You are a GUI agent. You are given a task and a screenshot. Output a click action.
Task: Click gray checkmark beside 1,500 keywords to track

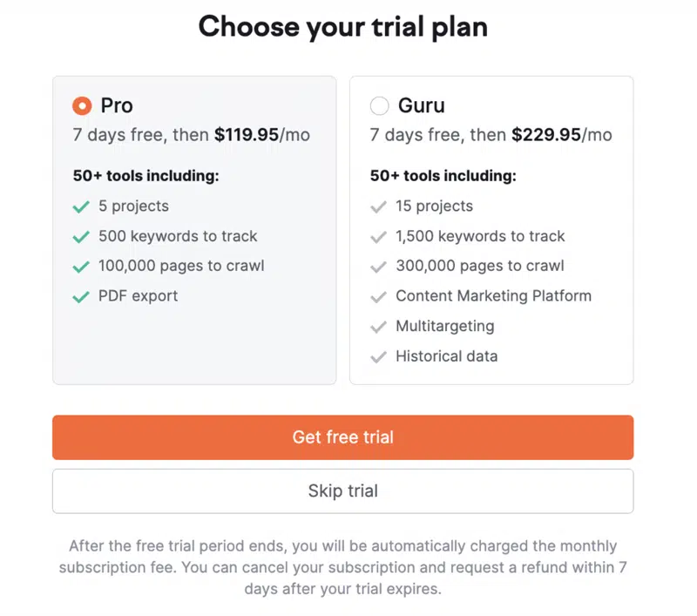(x=378, y=237)
